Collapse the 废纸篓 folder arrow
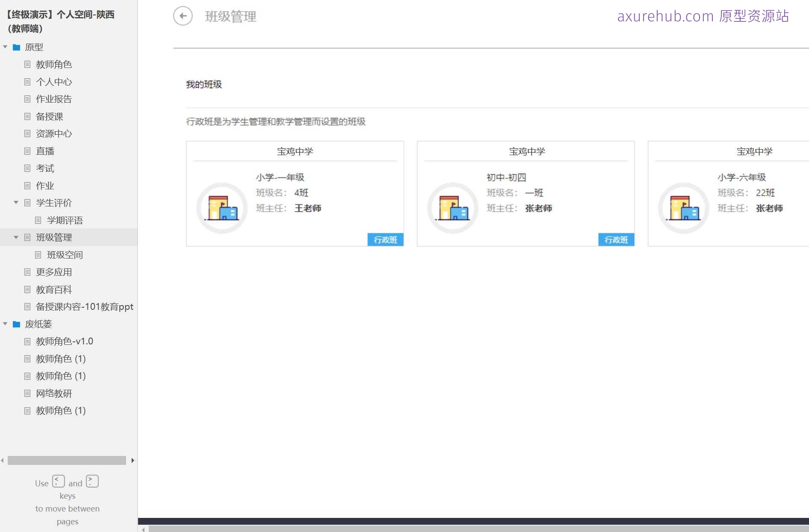 click(5, 324)
